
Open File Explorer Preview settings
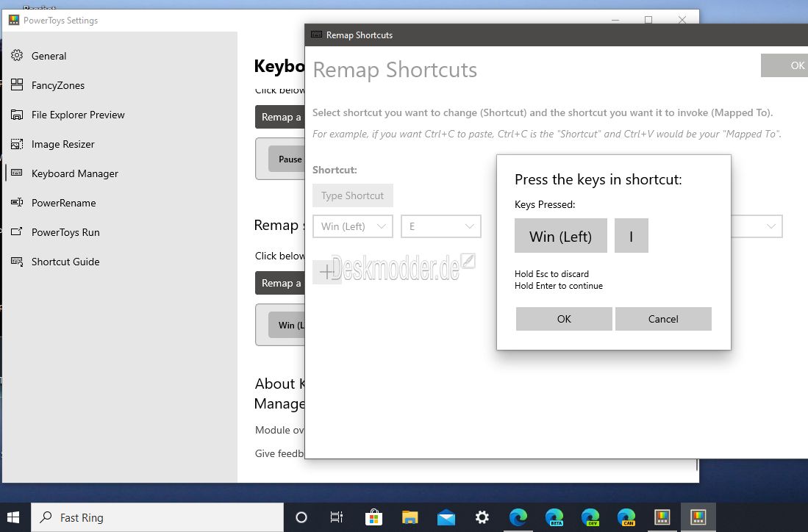pyautogui.click(x=78, y=115)
